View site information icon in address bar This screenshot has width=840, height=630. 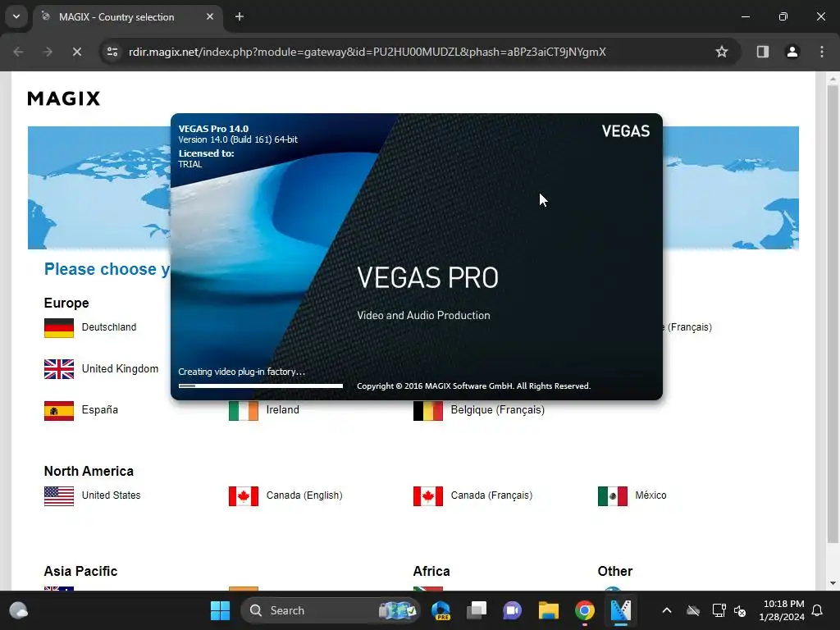tap(112, 52)
